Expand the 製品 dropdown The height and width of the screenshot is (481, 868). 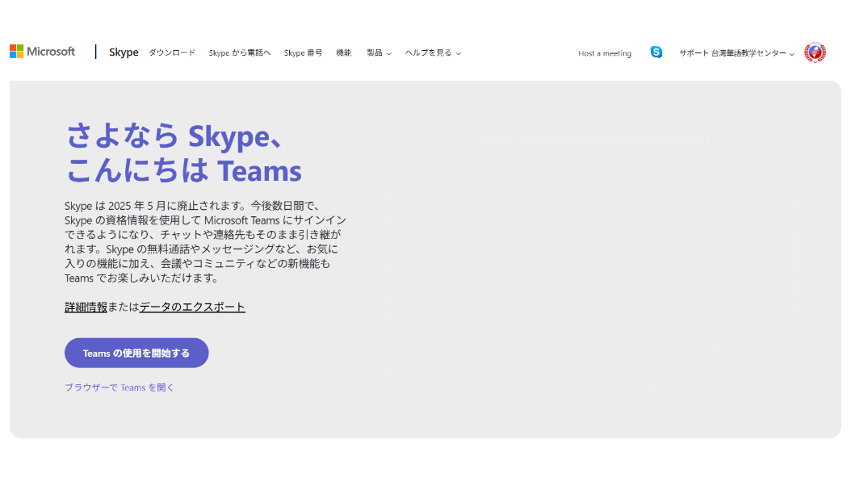click(378, 53)
